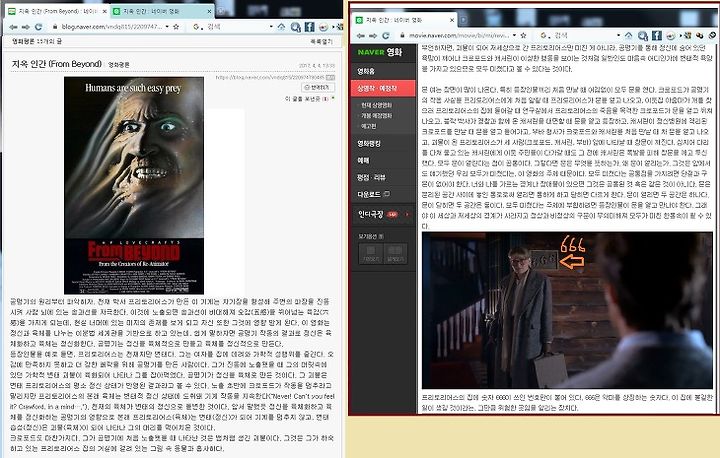The height and width of the screenshot is (458, 720).
Task: Reload the blog.naver.com page
Action: tap(39, 27)
